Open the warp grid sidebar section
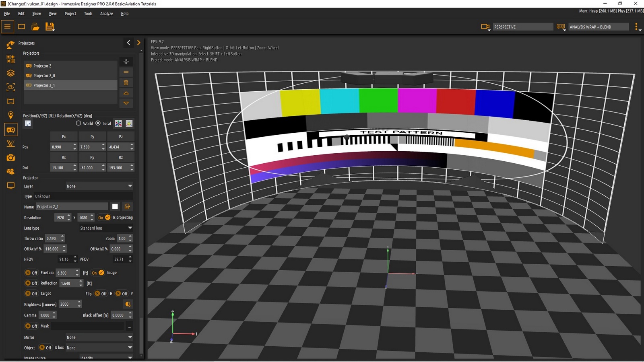This screenshot has width=644, height=362. coord(10,144)
